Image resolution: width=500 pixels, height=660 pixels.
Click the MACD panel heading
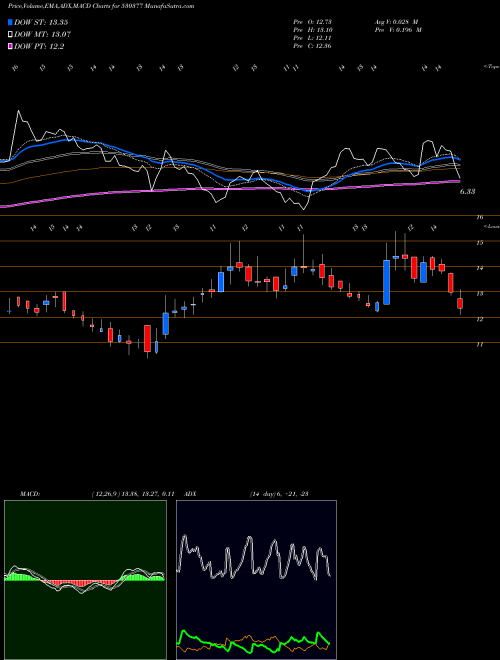pyautogui.click(x=29, y=494)
